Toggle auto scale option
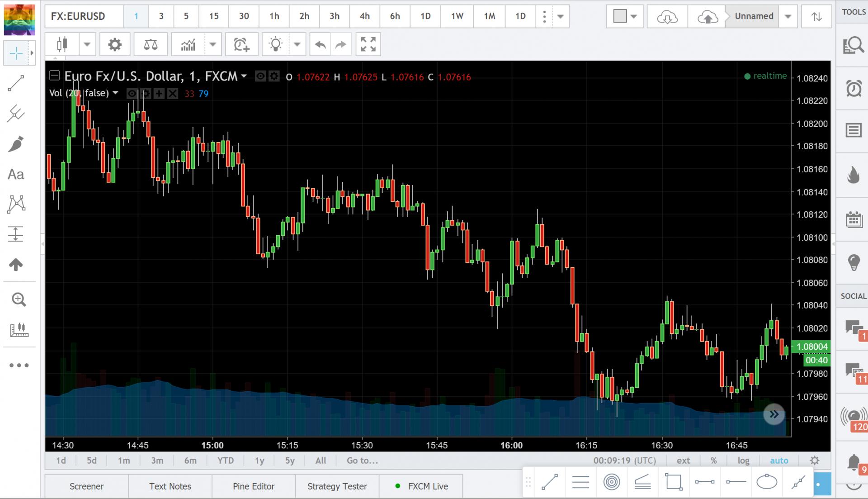The height and width of the screenshot is (499, 868). point(779,461)
